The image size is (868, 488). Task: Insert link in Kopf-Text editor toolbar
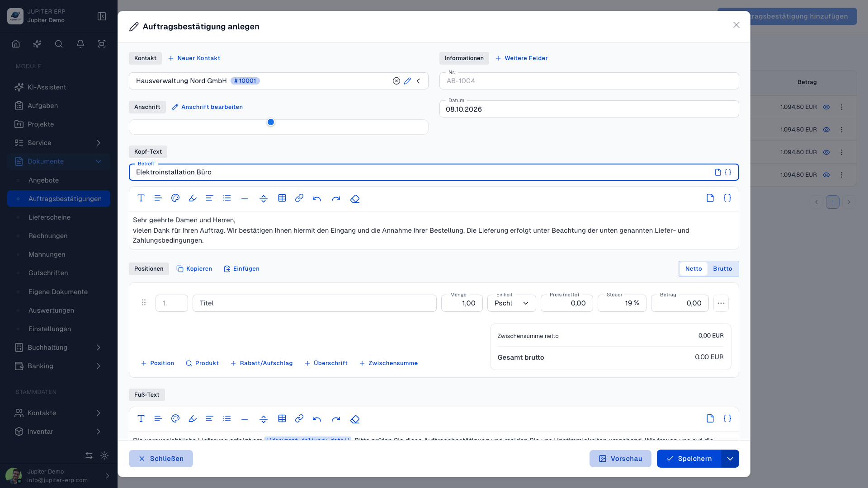point(299,198)
